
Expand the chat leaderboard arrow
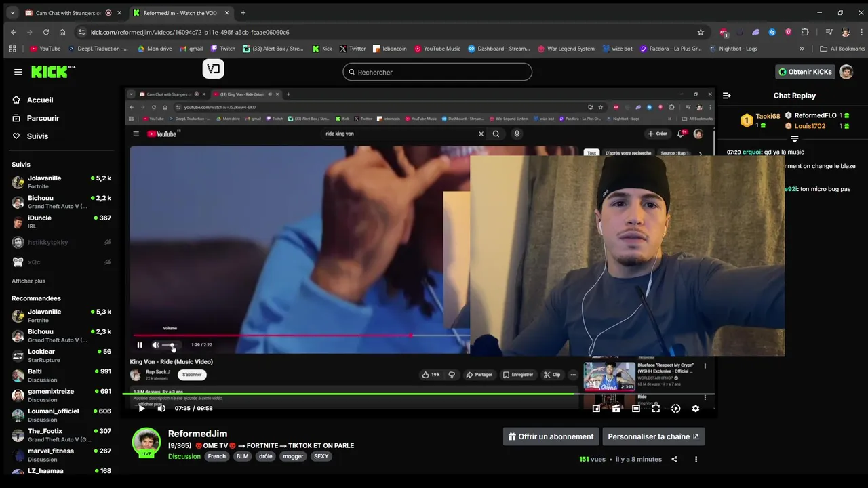(x=795, y=139)
